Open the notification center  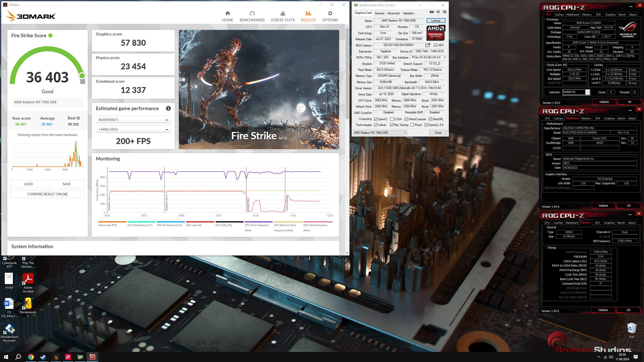[x=635, y=357]
